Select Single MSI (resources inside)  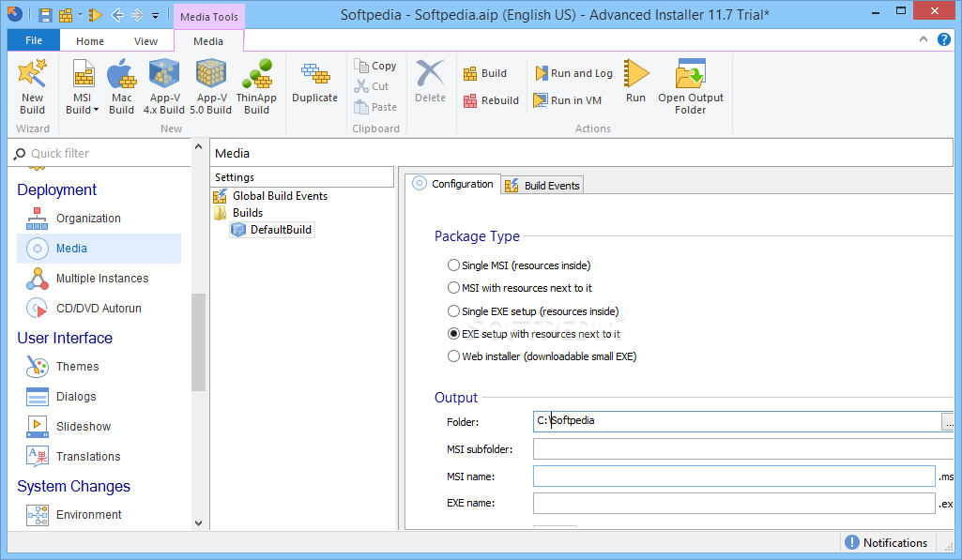click(x=519, y=265)
